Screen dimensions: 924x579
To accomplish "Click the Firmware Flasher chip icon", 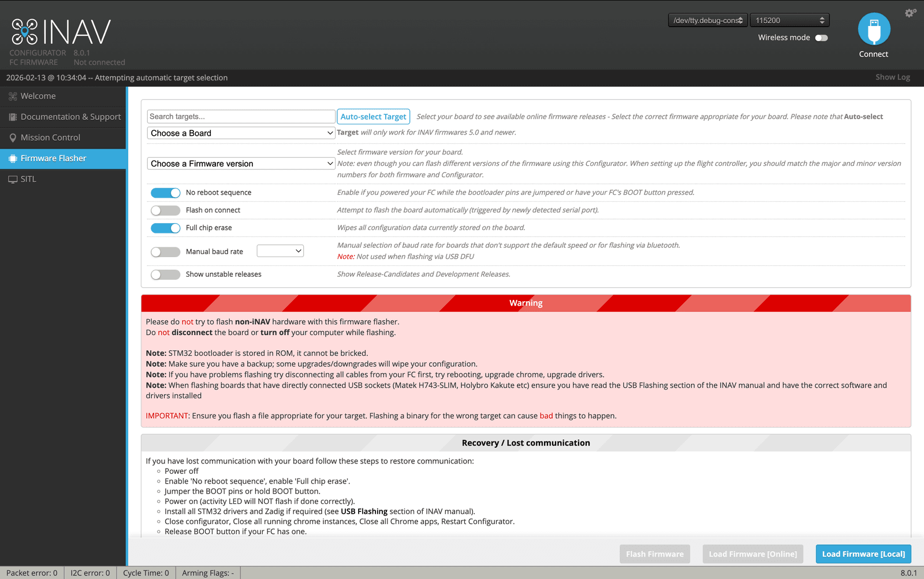I will pos(13,158).
